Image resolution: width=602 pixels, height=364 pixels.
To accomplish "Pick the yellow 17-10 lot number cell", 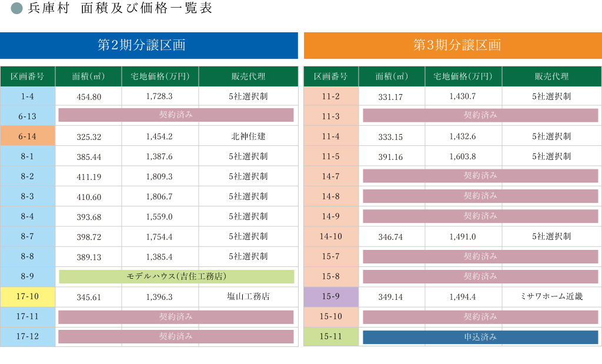I will 28,297.
